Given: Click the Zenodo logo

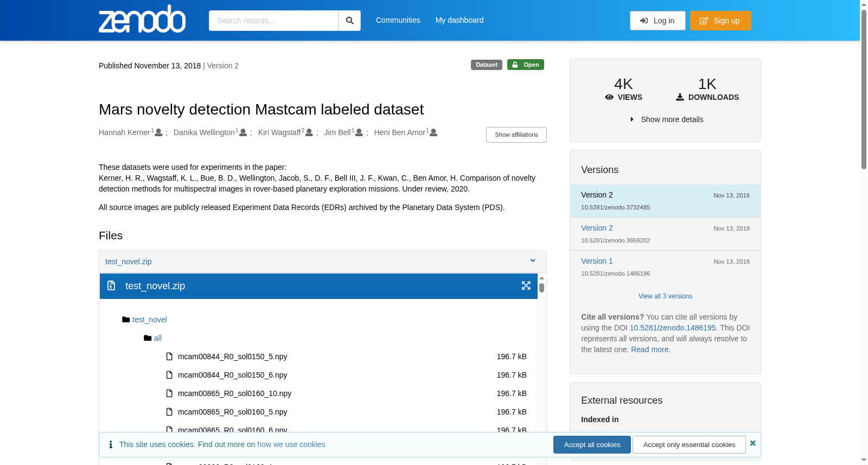Looking at the screenshot, I should (142, 19).
